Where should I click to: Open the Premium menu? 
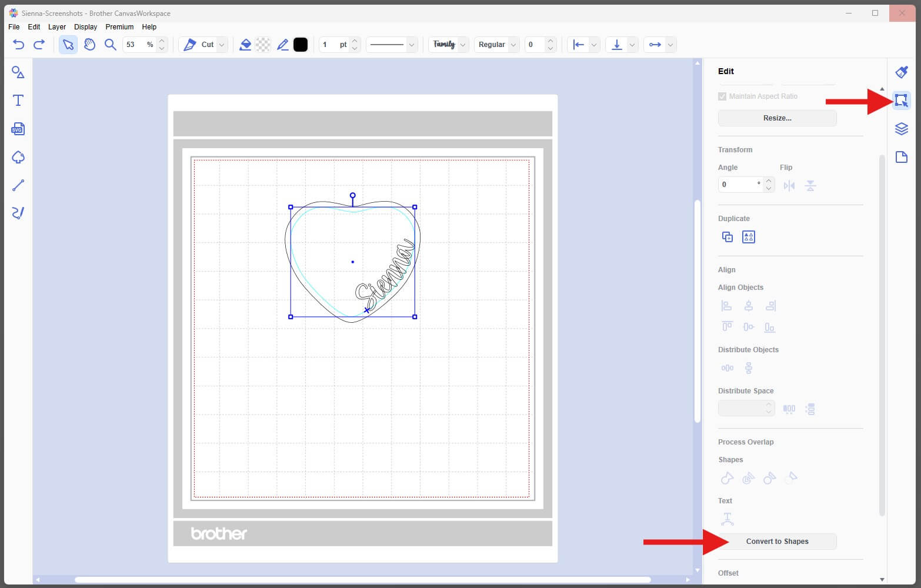119,27
